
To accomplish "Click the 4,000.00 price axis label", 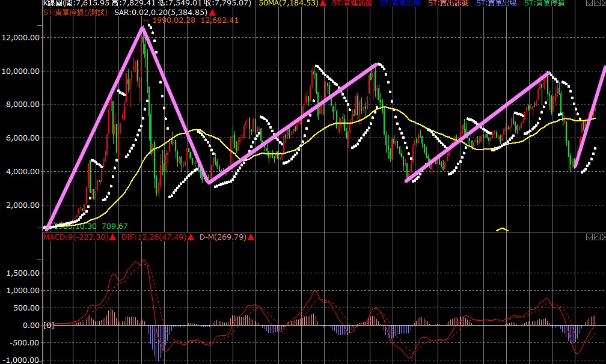I will (23, 171).
